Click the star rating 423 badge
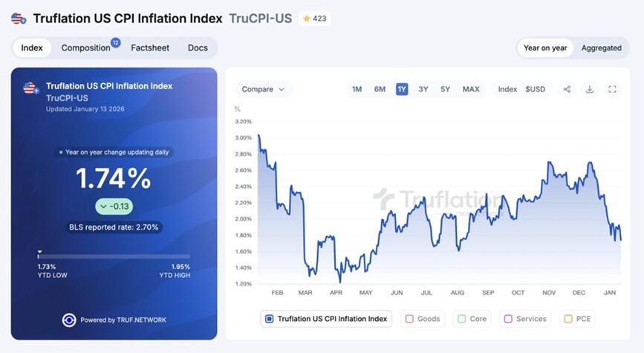 click(315, 19)
